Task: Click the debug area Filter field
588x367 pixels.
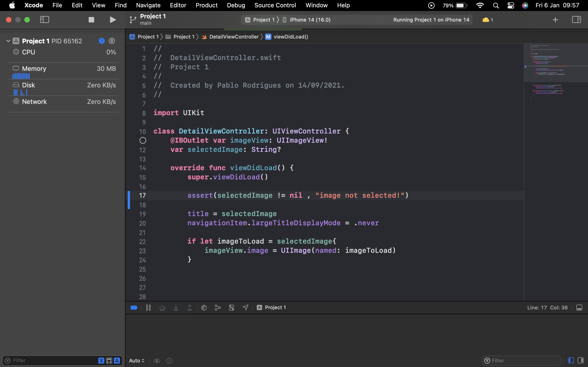Action: [521, 360]
